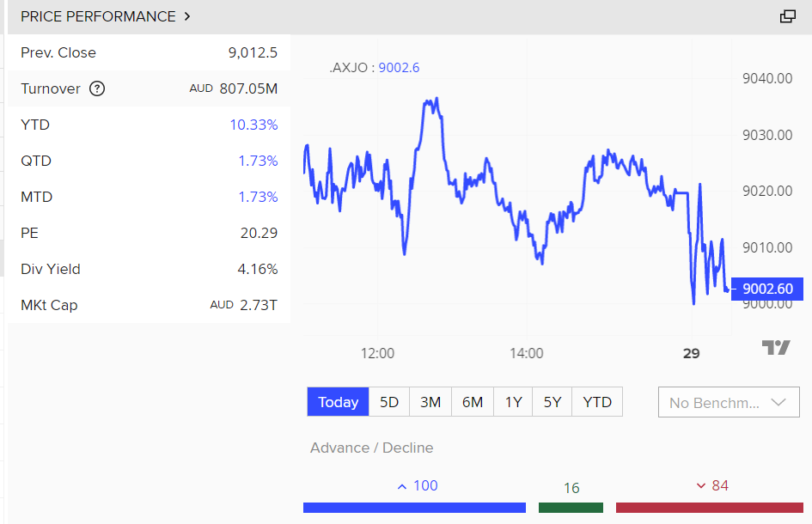Click the 9002.60 current price label
This screenshot has width=812, height=524.
coord(767,289)
